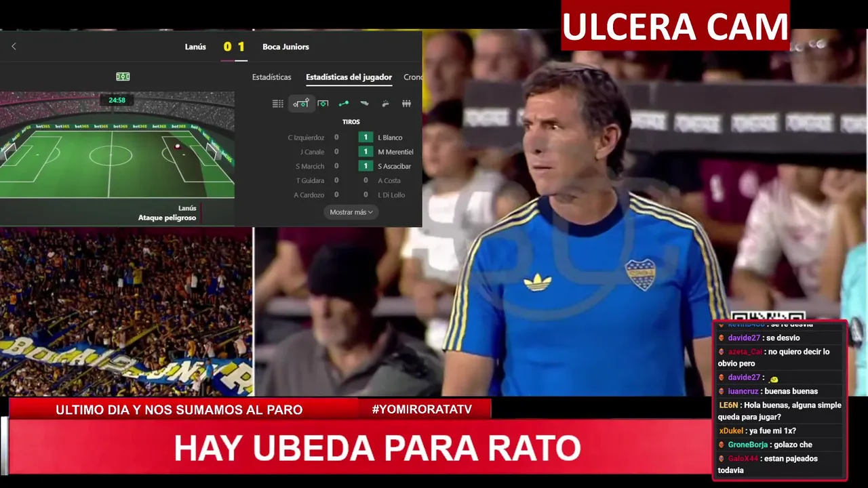Select player L Di Lollo row

point(384,195)
